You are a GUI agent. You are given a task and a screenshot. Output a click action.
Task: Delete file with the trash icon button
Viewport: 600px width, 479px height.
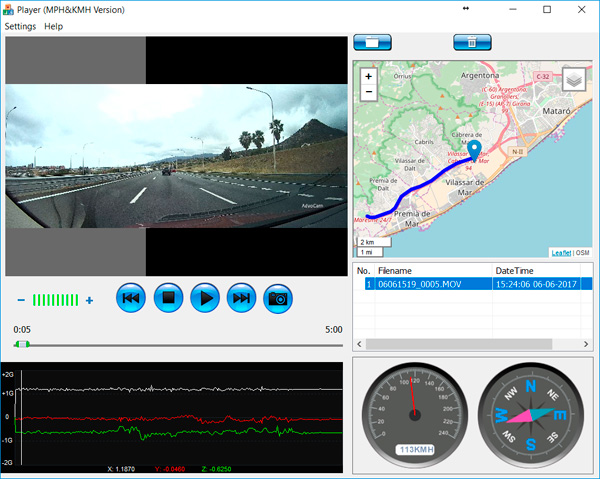pyautogui.click(x=472, y=42)
